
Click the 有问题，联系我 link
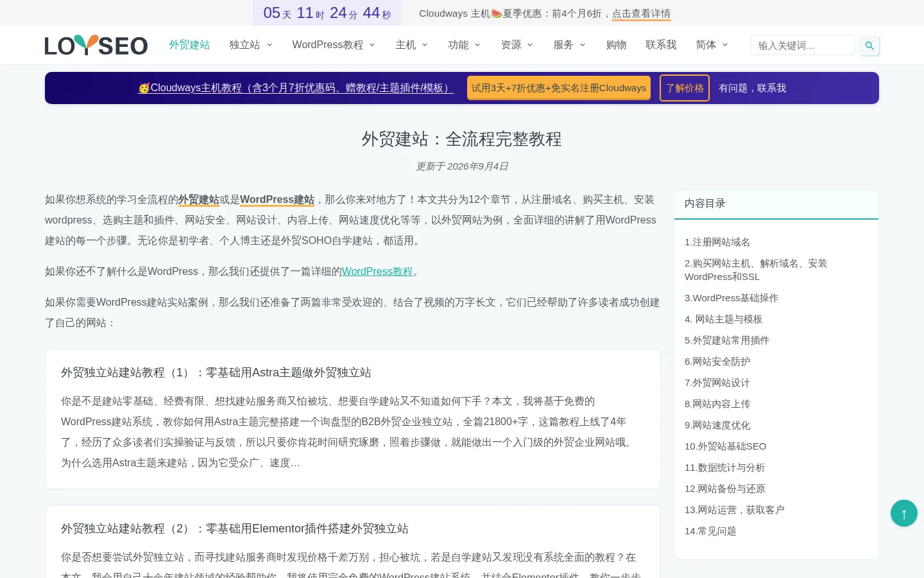[752, 88]
